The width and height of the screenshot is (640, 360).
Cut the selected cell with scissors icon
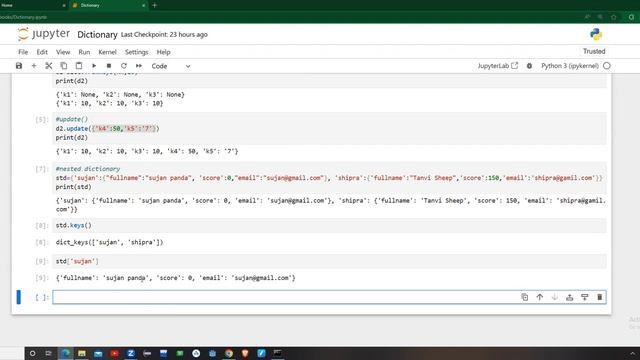click(49, 66)
